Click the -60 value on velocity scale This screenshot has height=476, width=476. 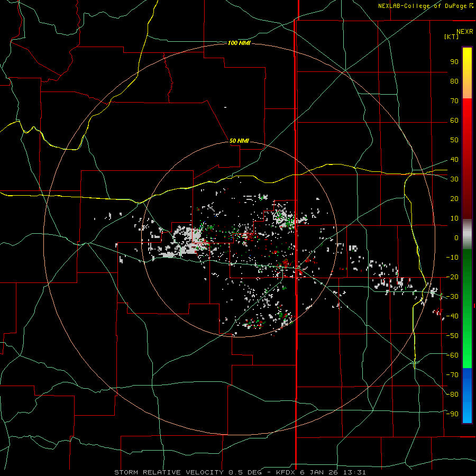coord(452,355)
